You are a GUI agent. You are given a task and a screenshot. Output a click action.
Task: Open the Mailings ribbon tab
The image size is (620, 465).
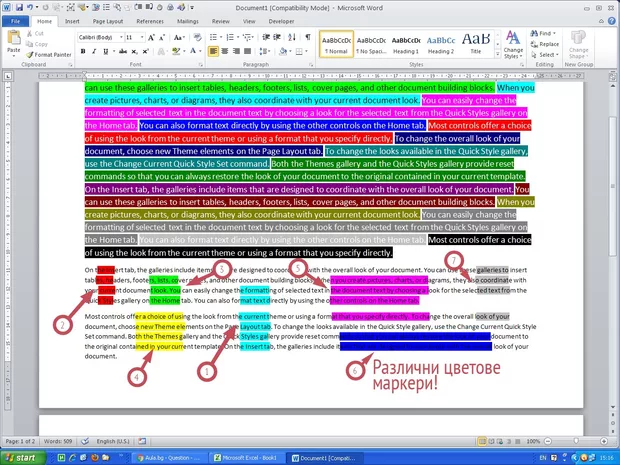coord(188,19)
